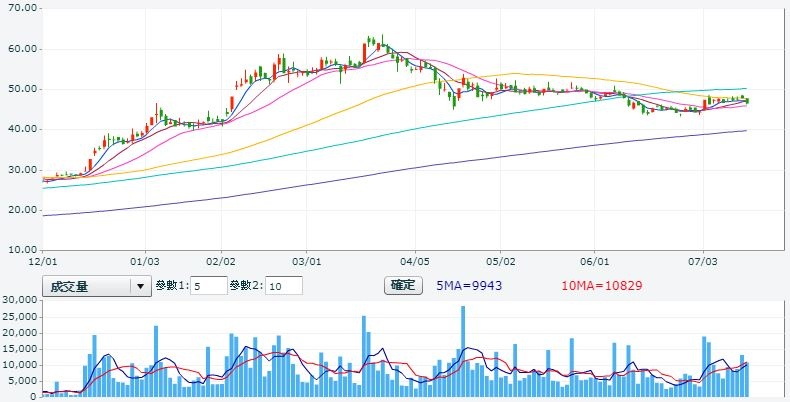
Task: Click the 5,000 volume axis label
Action: (23, 381)
